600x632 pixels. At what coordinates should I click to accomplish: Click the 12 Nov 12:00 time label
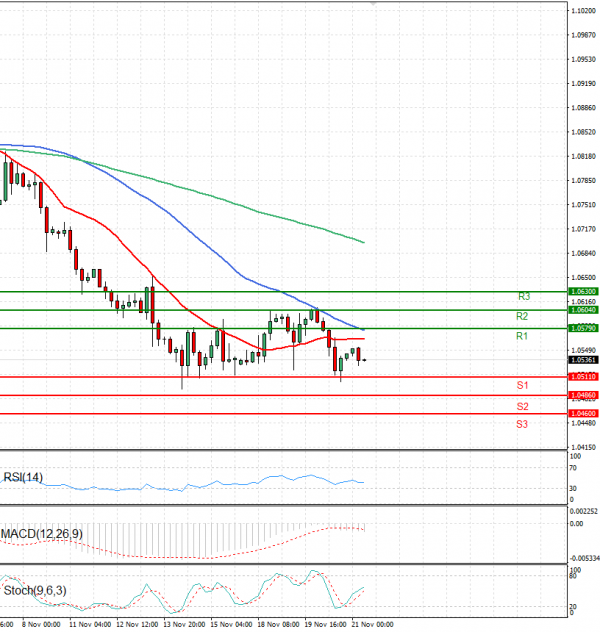[137, 625]
